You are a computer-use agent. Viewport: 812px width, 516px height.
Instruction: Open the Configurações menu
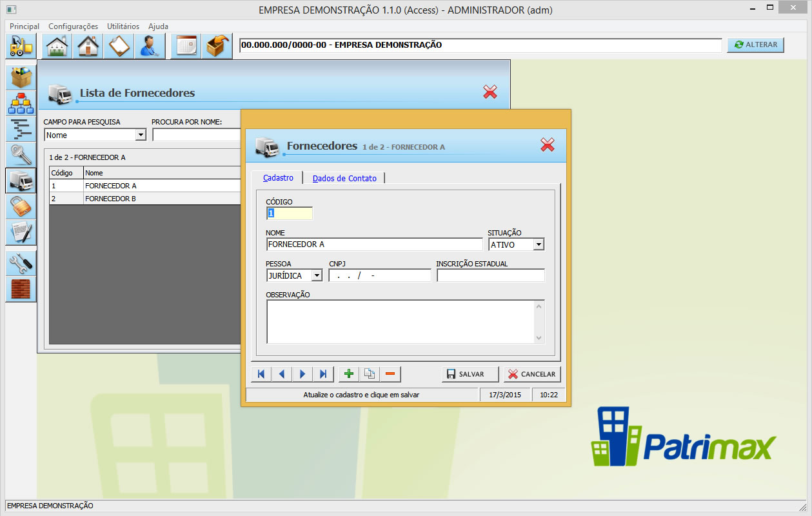(x=74, y=26)
